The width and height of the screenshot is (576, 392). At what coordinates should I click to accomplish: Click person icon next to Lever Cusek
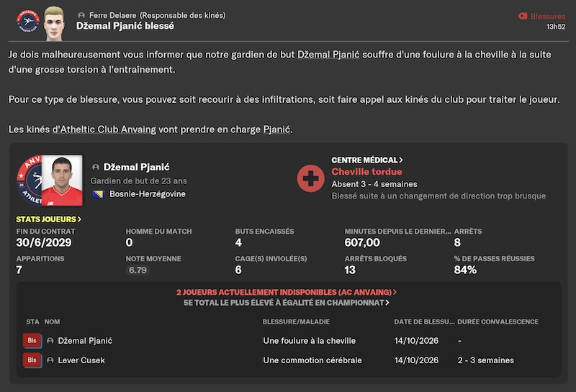pyautogui.click(x=50, y=360)
